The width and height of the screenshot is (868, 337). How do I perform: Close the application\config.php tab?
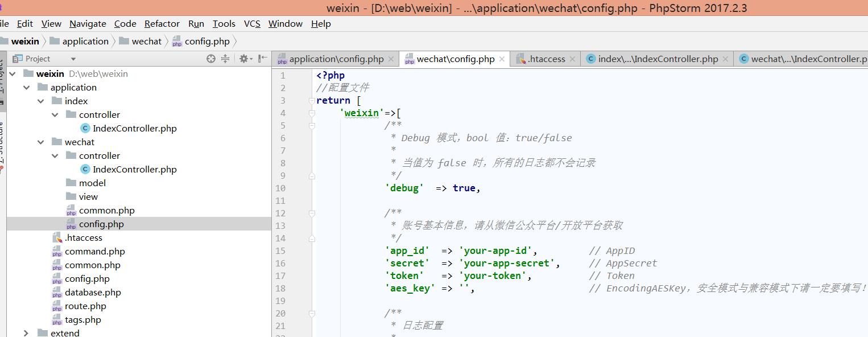[x=391, y=59]
